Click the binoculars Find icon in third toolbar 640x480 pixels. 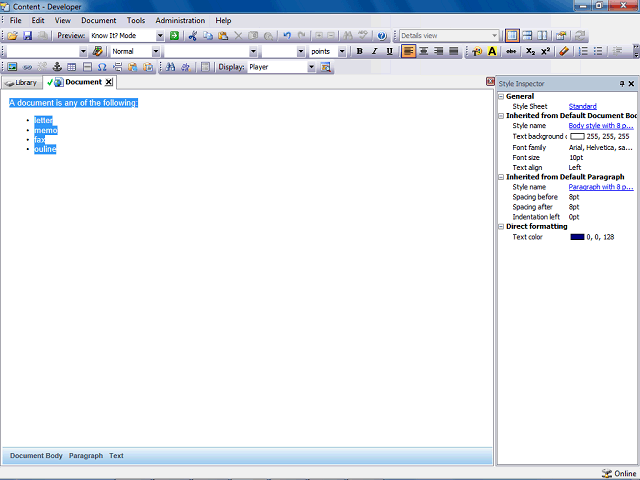click(171, 67)
